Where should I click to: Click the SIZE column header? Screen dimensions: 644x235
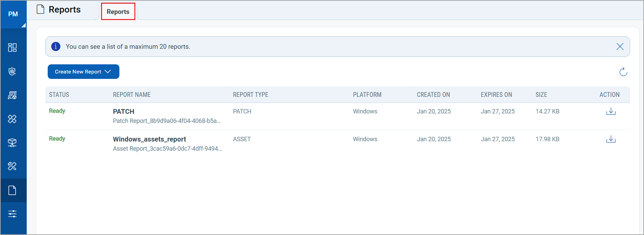[x=541, y=95]
